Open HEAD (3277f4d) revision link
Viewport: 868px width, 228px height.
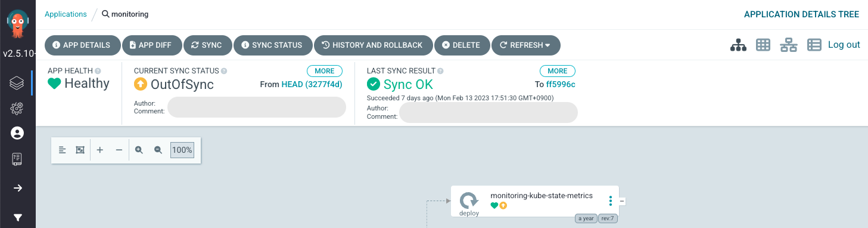[312, 85]
